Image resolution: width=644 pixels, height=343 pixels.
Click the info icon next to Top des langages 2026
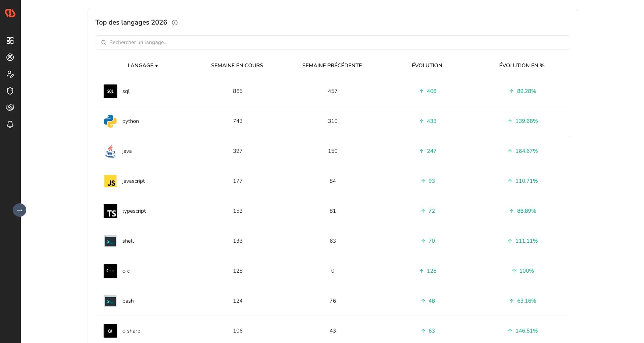coord(175,22)
